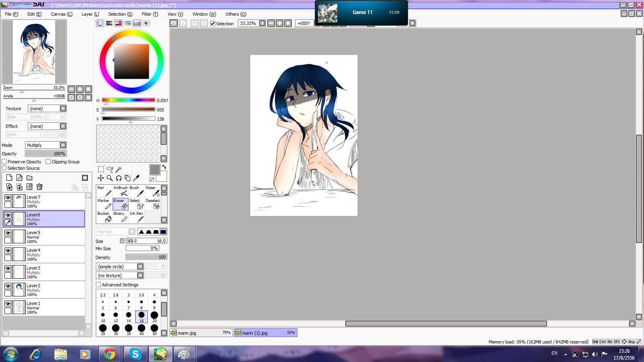Open the Layer menu
644x362 pixels.
pos(90,14)
